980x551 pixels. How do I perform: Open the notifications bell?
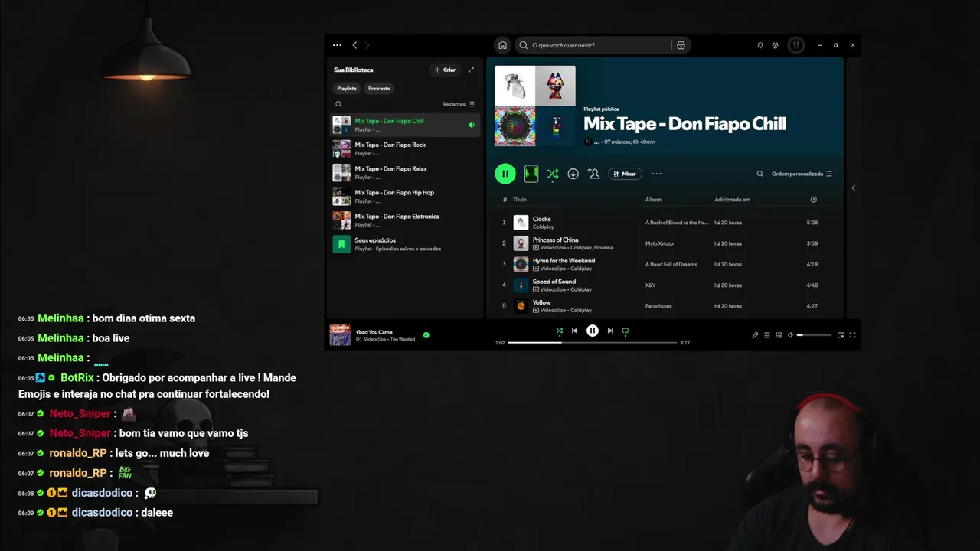[x=760, y=45]
